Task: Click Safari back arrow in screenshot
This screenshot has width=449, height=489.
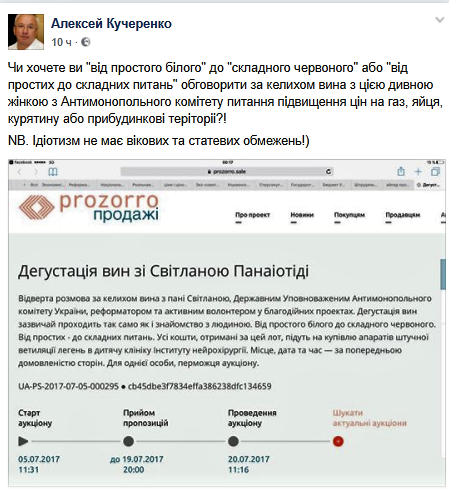Action: tap(19, 172)
